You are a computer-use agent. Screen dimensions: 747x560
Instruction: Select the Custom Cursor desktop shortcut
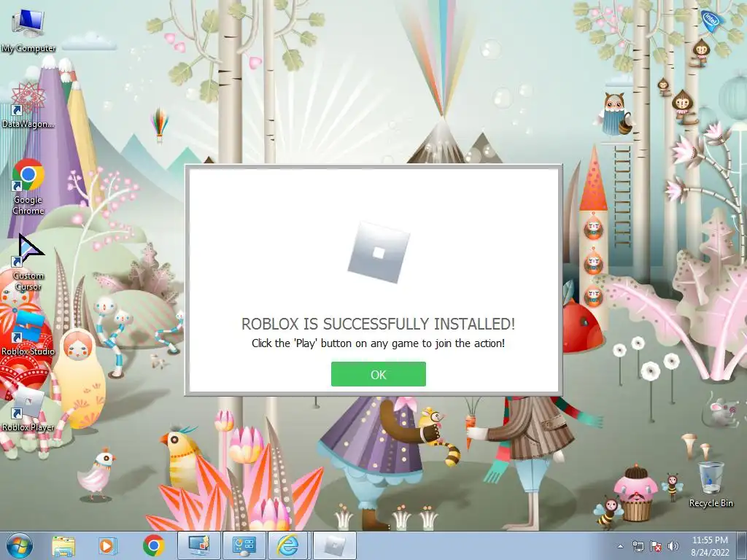28,262
